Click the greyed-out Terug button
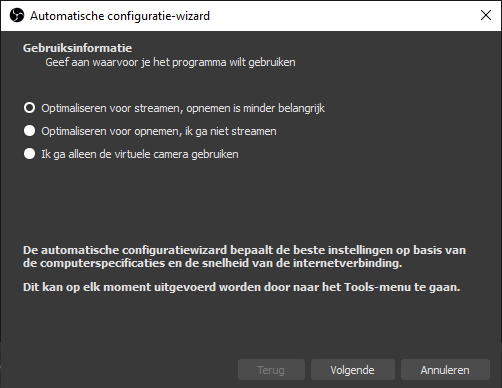This screenshot has width=502, height=388. click(271, 370)
